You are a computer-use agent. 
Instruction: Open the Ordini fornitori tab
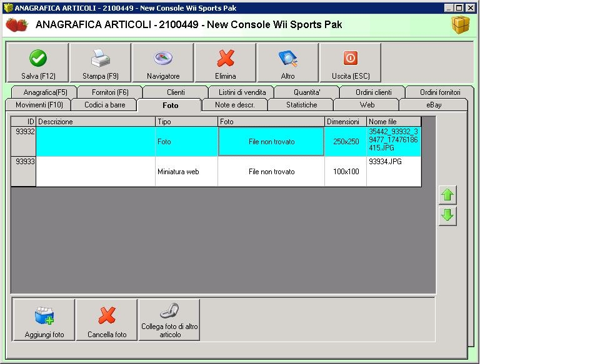pyautogui.click(x=440, y=92)
